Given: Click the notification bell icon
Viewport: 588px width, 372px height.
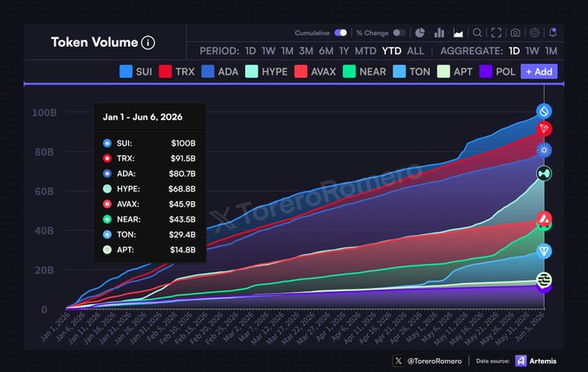Looking at the screenshot, I should click(x=552, y=32).
